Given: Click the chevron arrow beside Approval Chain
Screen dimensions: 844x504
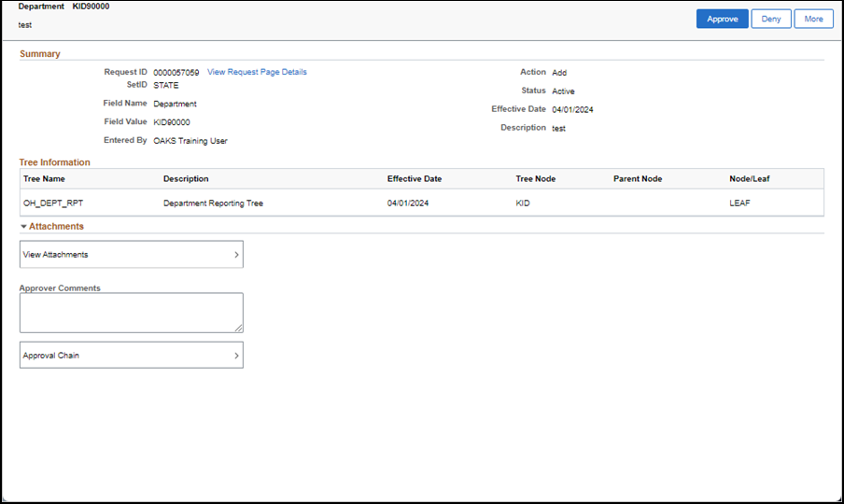Looking at the screenshot, I should tap(236, 355).
